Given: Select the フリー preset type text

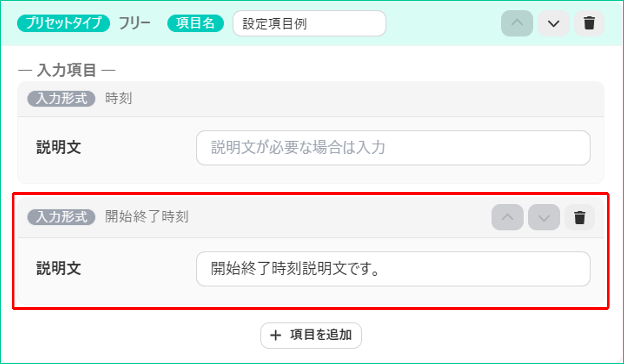Looking at the screenshot, I should [135, 23].
